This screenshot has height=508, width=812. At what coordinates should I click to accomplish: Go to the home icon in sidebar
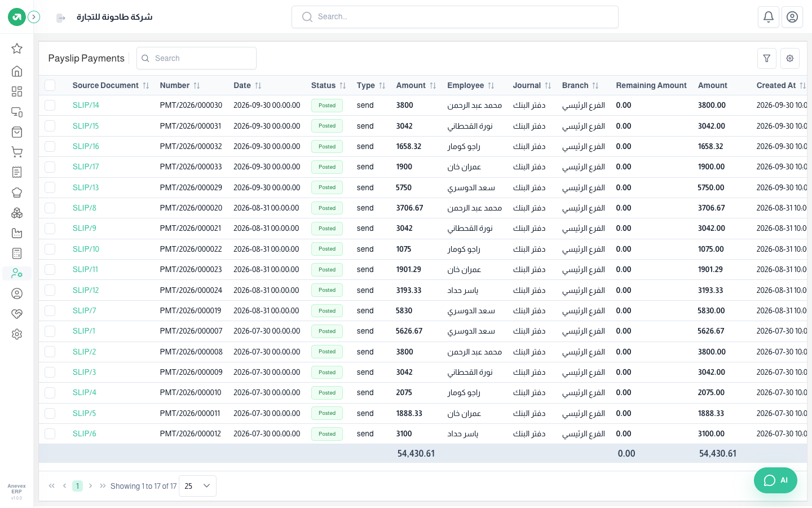[17, 71]
